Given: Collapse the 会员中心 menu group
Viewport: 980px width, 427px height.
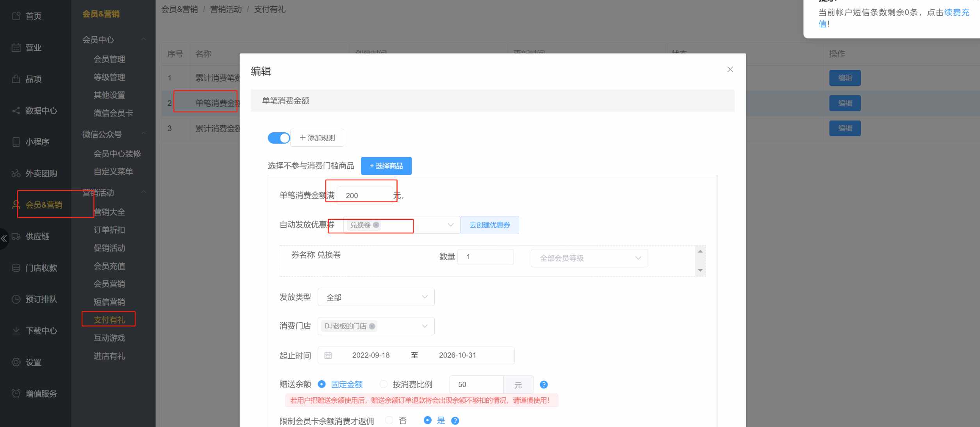Looking at the screenshot, I should click(x=144, y=39).
